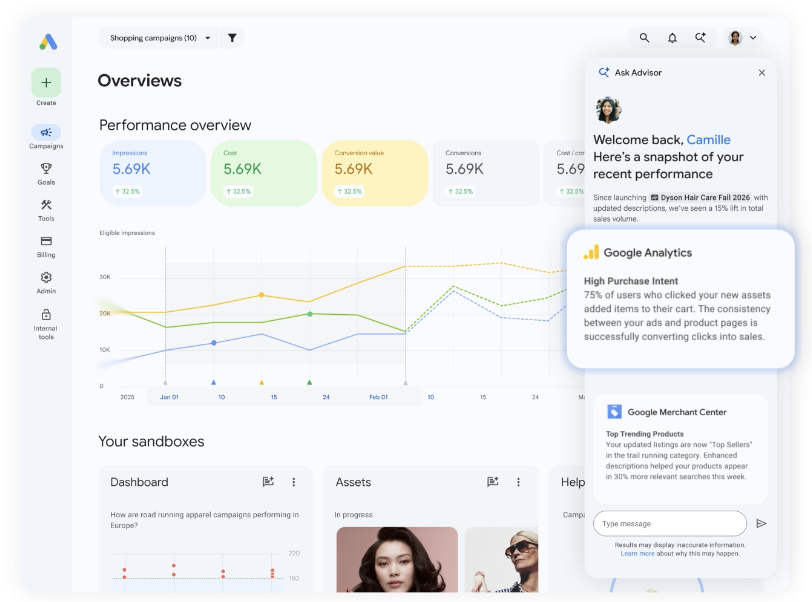Expand Shopping campaigns (10) dropdown
The width and height of the screenshot is (812, 602).
(158, 38)
